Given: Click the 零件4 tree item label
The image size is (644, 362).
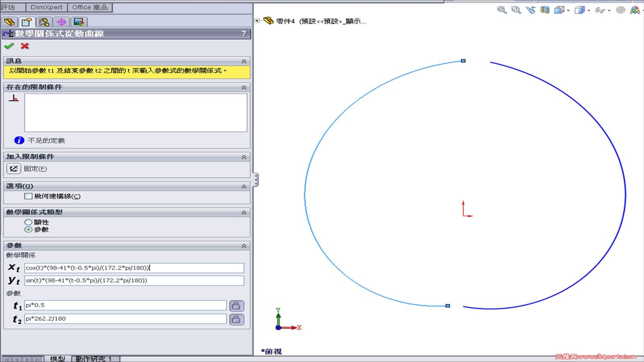Looking at the screenshot, I should pyautogui.click(x=321, y=21).
